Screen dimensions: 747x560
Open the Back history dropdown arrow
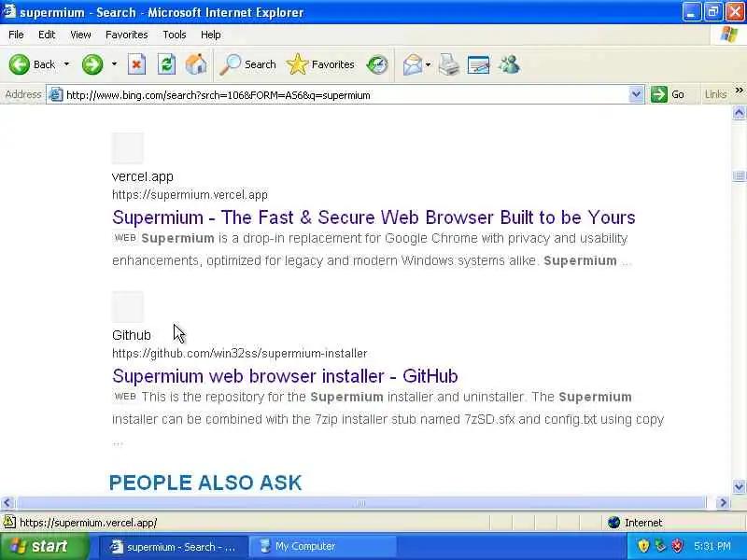coord(66,64)
